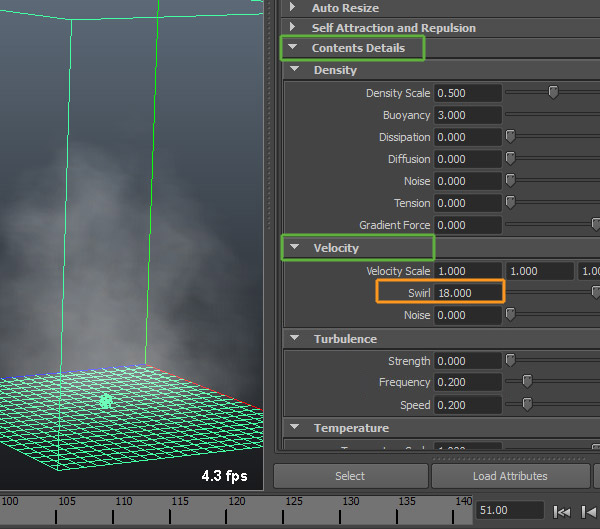Click the Turbulence Frequency value field
600x529 pixels.
point(468,382)
